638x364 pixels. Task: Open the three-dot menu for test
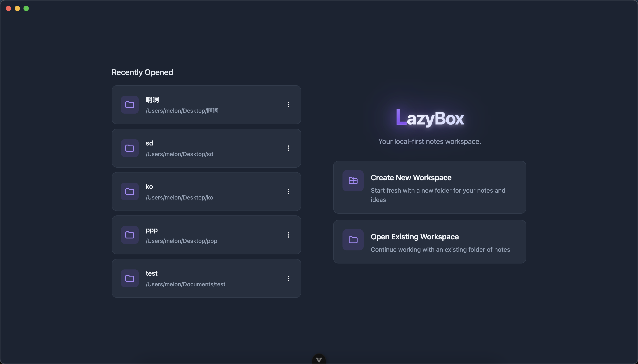pos(288,278)
